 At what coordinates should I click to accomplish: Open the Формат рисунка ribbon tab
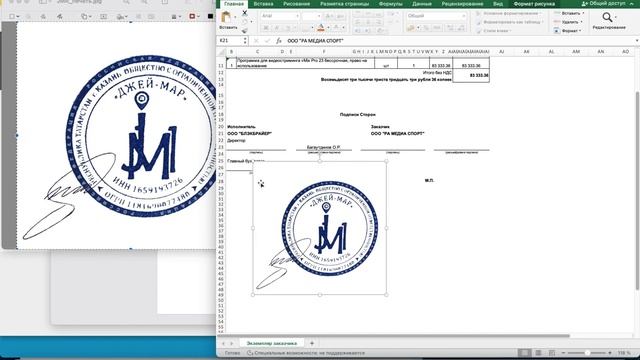534,4
